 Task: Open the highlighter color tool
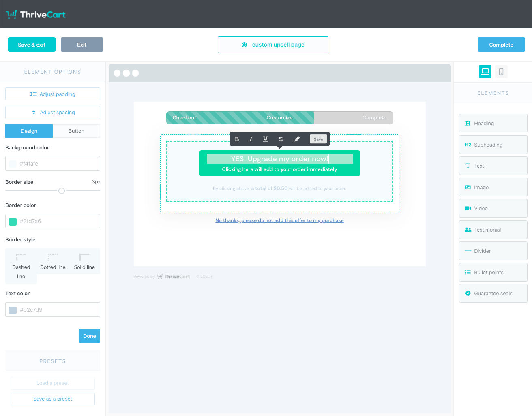[x=297, y=139]
